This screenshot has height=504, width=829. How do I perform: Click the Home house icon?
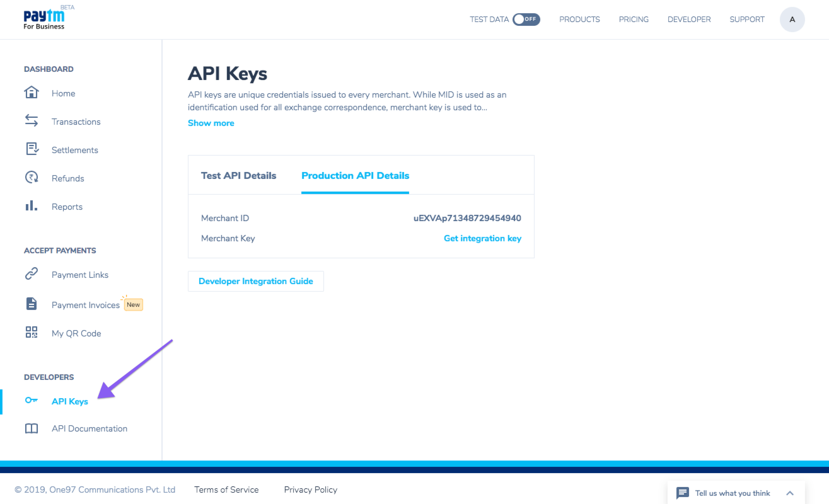click(32, 93)
